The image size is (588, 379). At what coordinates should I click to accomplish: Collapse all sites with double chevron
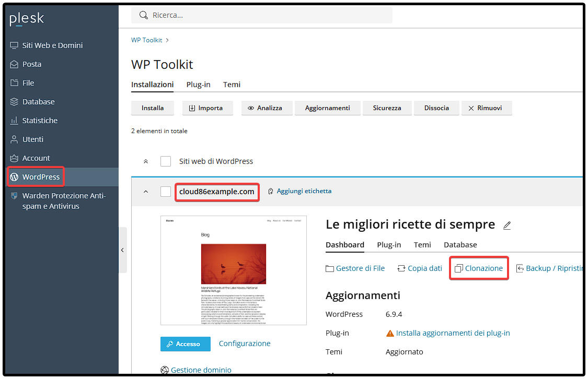tap(146, 161)
